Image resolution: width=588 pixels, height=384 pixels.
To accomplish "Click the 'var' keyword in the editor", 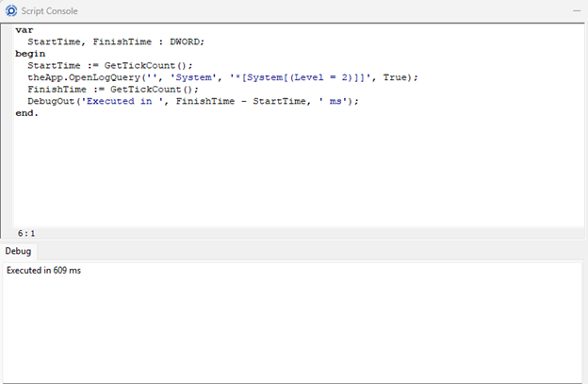I will tap(24, 30).
